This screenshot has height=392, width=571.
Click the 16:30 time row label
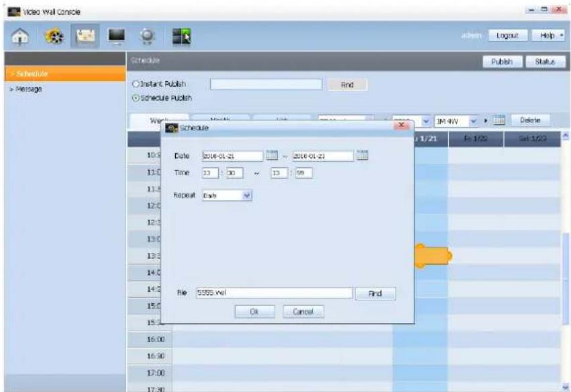tap(156, 356)
